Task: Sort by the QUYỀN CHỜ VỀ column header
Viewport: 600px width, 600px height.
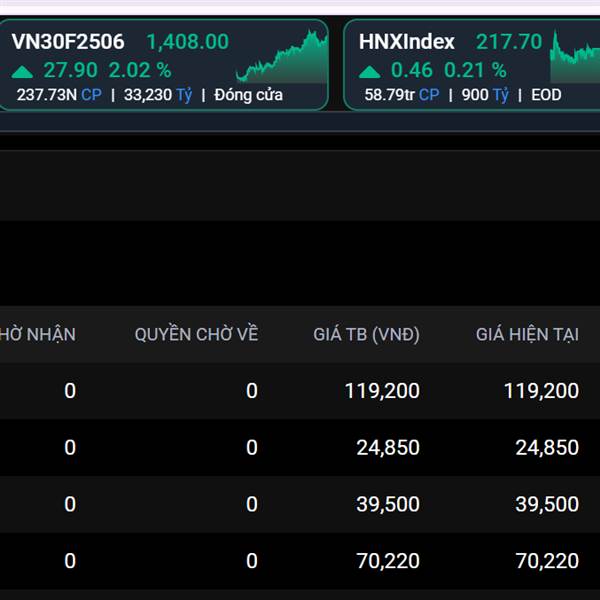Action: coord(196,334)
